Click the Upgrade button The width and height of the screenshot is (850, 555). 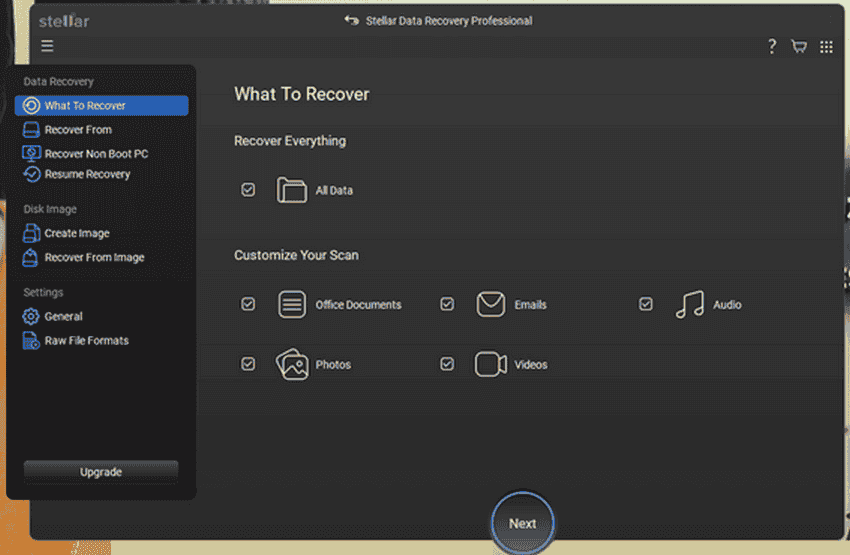101,472
